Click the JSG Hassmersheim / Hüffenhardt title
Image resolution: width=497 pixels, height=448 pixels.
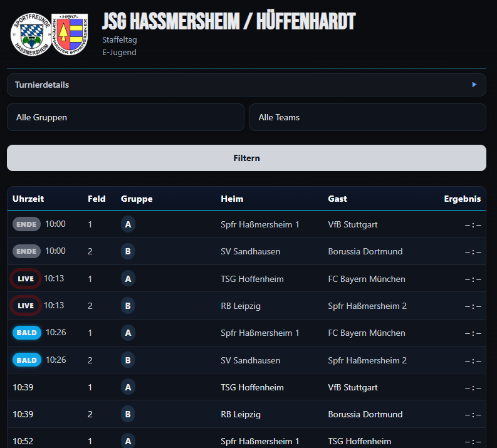229,21
